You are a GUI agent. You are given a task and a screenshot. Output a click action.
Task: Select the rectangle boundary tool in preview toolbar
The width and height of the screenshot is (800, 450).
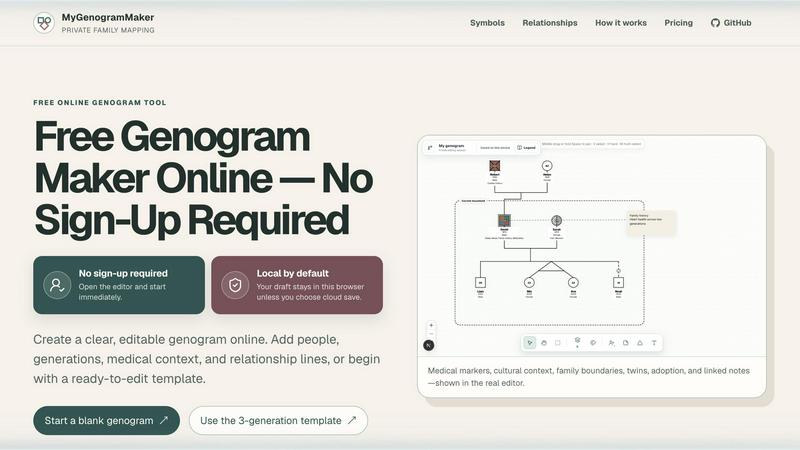pyautogui.click(x=558, y=343)
